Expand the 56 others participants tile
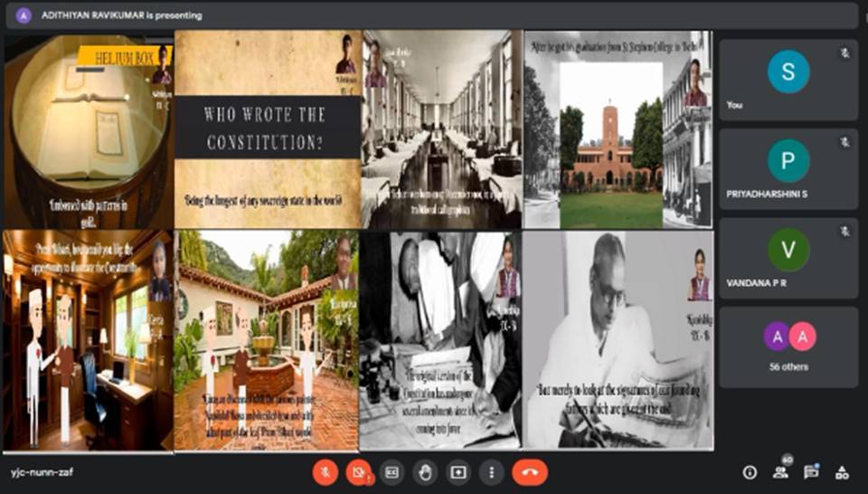This screenshot has height=494, width=868. click(788, 347)
